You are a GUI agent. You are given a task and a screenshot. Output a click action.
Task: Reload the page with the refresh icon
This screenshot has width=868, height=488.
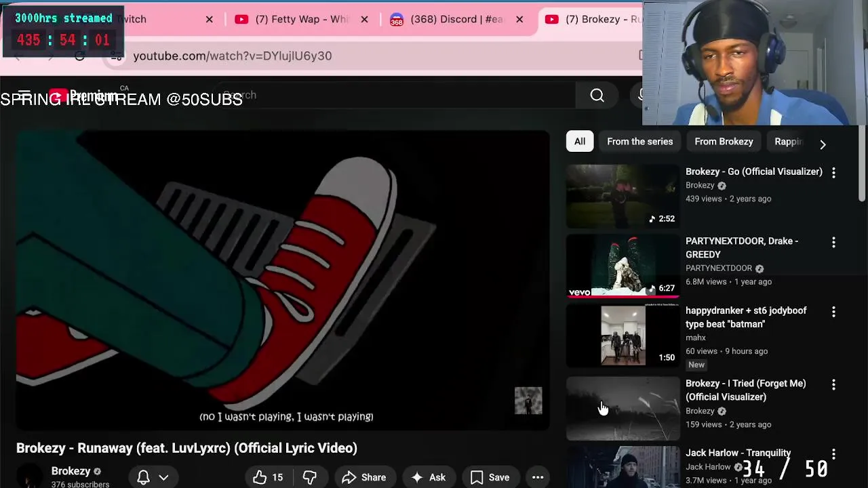pyautogui.click(x=80, y=56)
